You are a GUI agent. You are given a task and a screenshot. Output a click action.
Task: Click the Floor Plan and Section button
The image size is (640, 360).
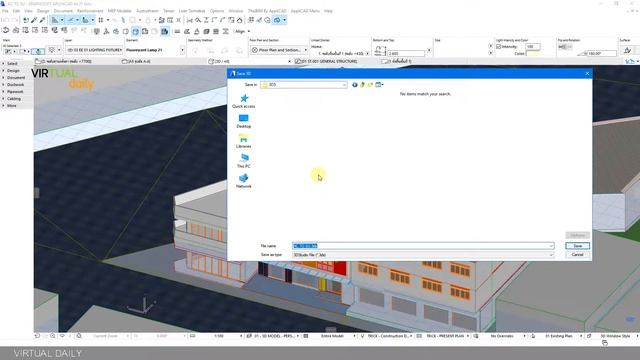279,50
